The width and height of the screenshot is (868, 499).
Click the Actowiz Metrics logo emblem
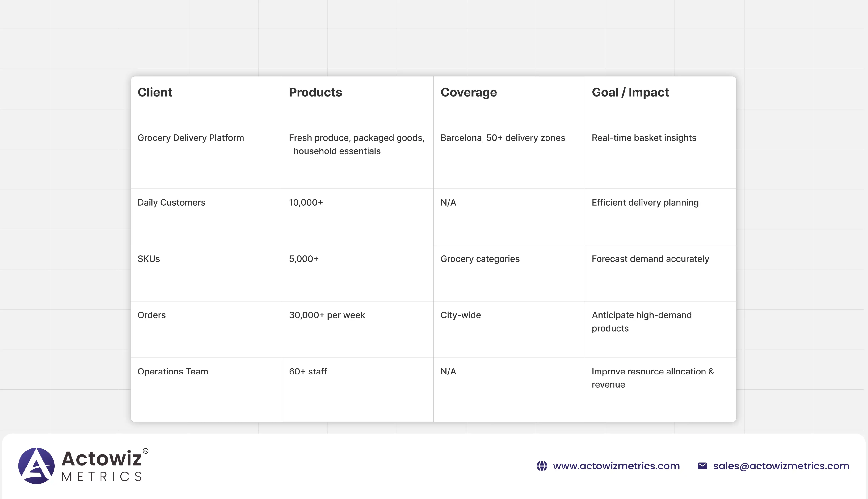point(36,466)
